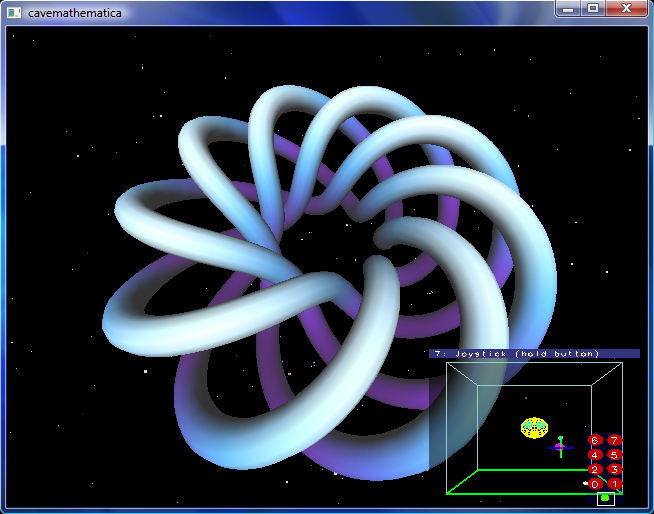Click the green joystick dot indicator

tap(605, 498)
